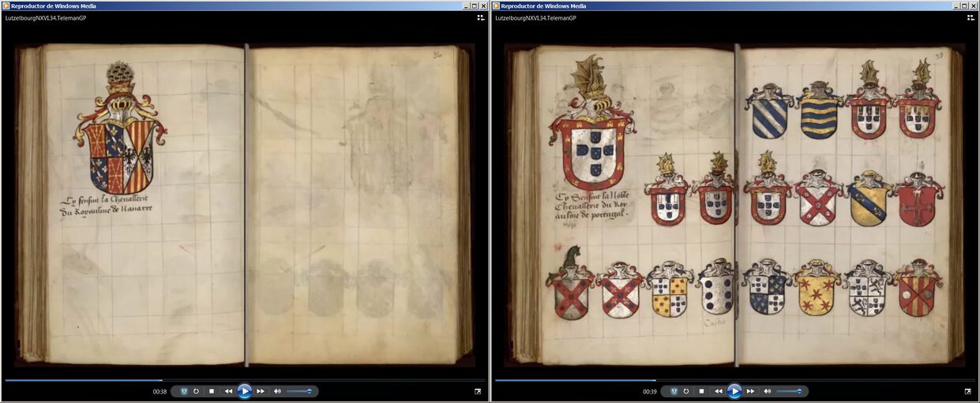Click the Navarre coat of arms in left video
Screen dimensions: 980x403
click(120, 129)
